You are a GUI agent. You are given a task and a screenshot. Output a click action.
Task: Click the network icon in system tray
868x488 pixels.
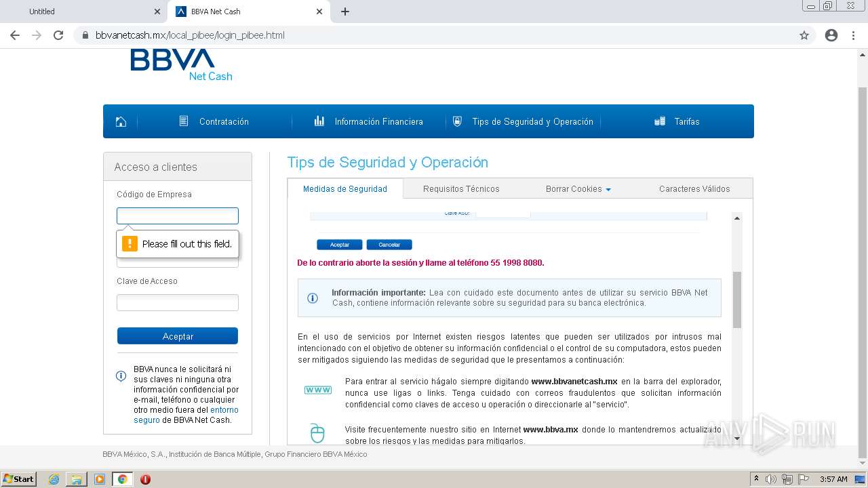(787, 479)
